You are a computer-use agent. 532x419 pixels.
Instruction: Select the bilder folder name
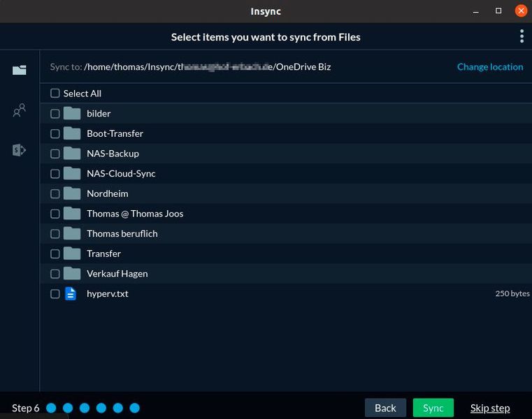pos(99,114)
